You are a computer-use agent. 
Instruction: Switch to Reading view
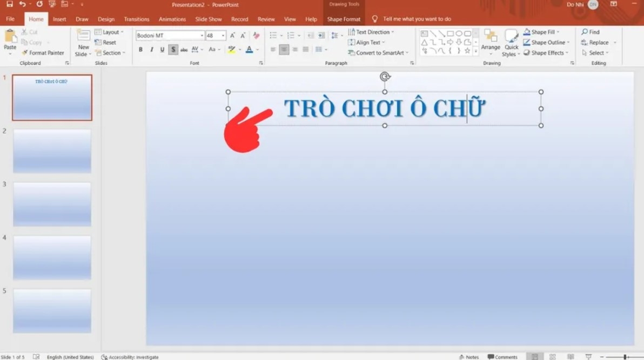(571, 357)
